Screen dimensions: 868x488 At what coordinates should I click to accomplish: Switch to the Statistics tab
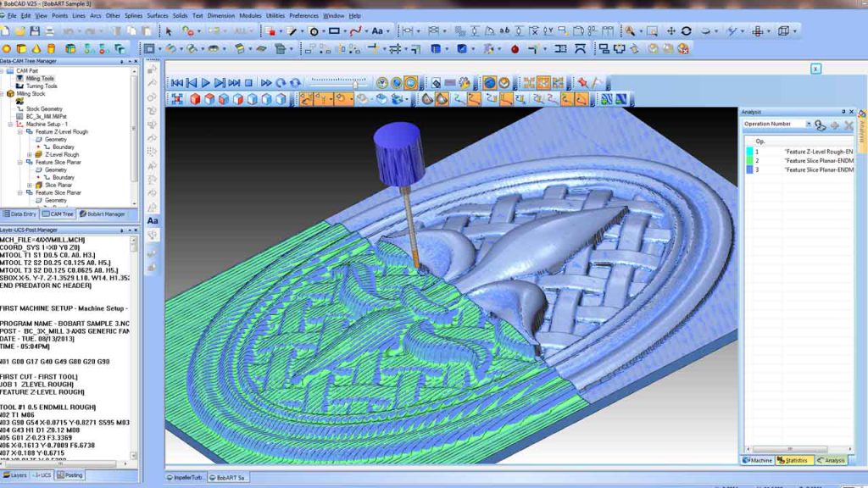(793, 460)
